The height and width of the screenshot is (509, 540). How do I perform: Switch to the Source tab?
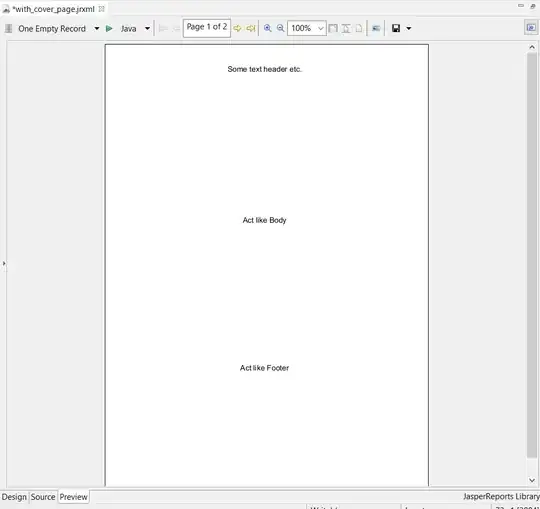tap(43, 497)
